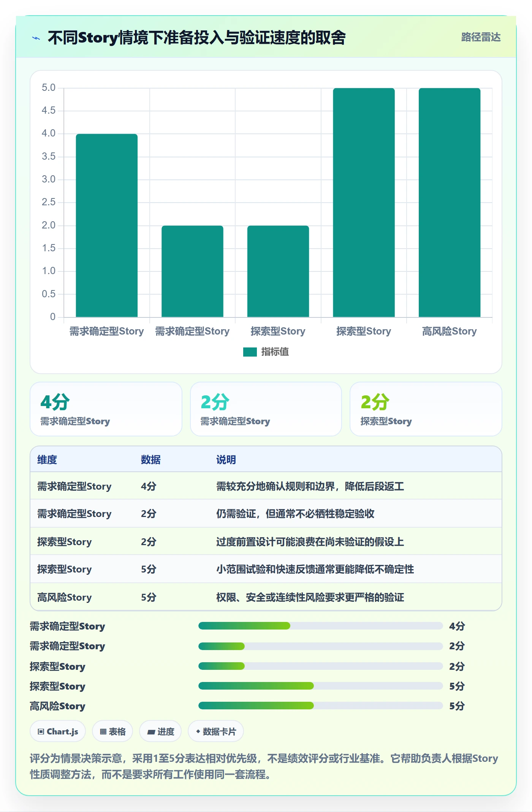Screen dimensions: 532x812
Task: Click the progress bar for 需求确定型Story 2分
Action: point(321,646)
